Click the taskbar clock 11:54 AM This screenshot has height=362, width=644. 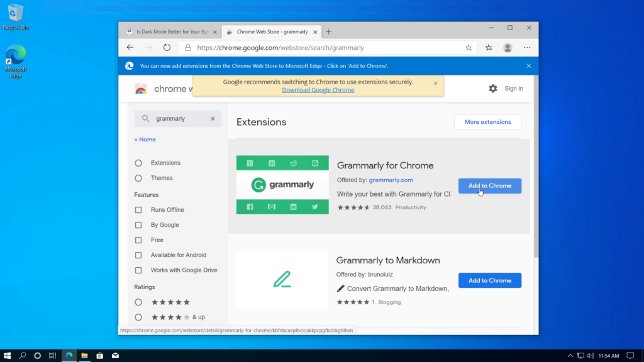[x=609, y=356]
